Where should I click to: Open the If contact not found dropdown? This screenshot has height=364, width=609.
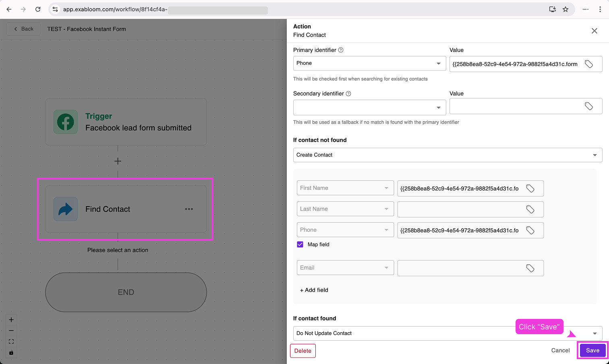tap(594, 155)
